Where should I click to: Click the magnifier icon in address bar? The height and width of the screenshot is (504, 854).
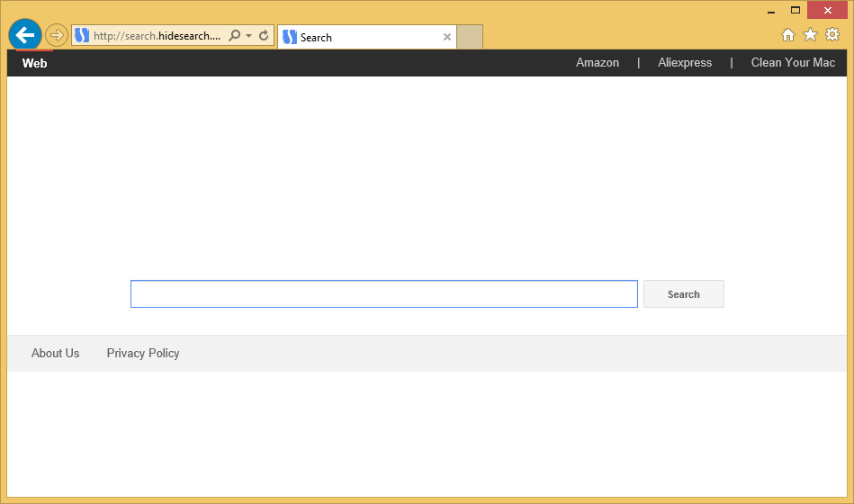pos(235,36)
